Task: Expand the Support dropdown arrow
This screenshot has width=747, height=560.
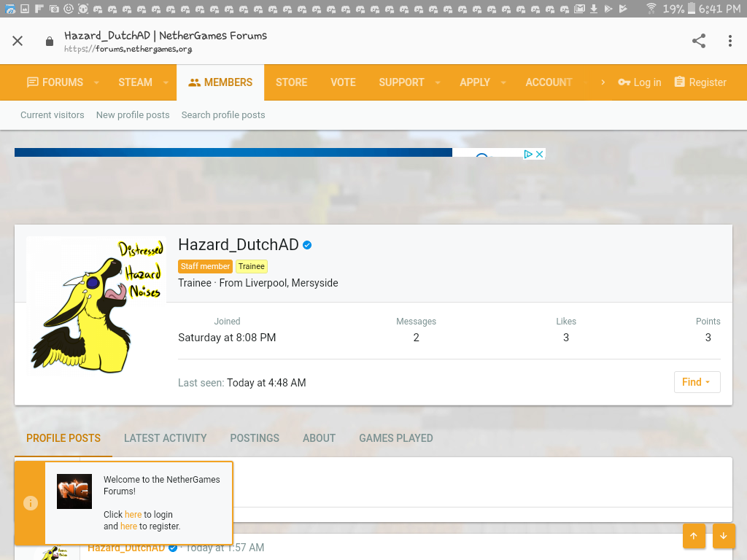Action: point(438,82)
